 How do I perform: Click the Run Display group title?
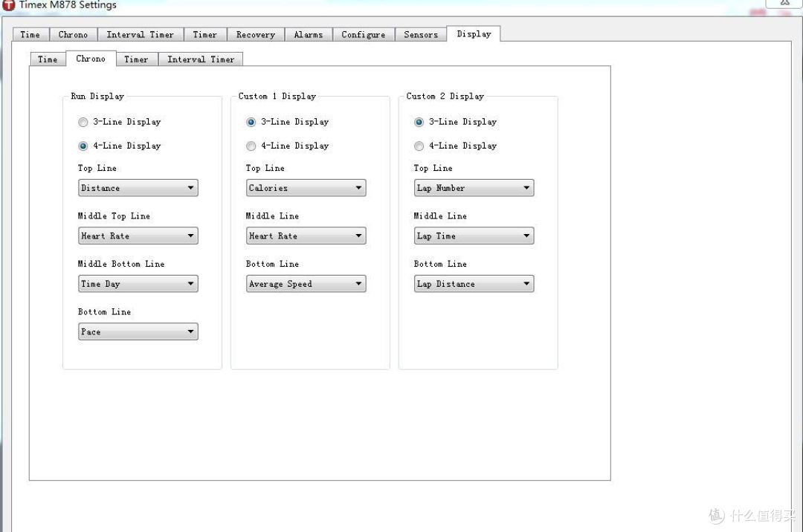click(x=97, y=96)
